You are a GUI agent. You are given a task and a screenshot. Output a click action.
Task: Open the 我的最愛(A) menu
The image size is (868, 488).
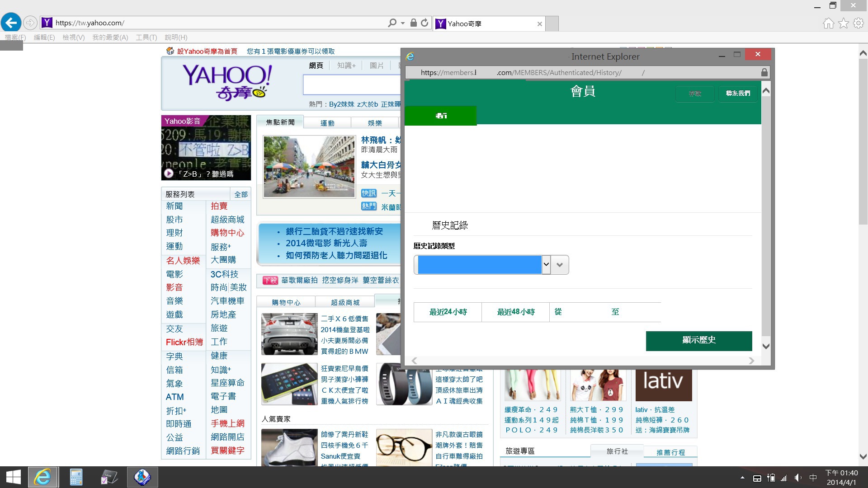tap(110, 37)
